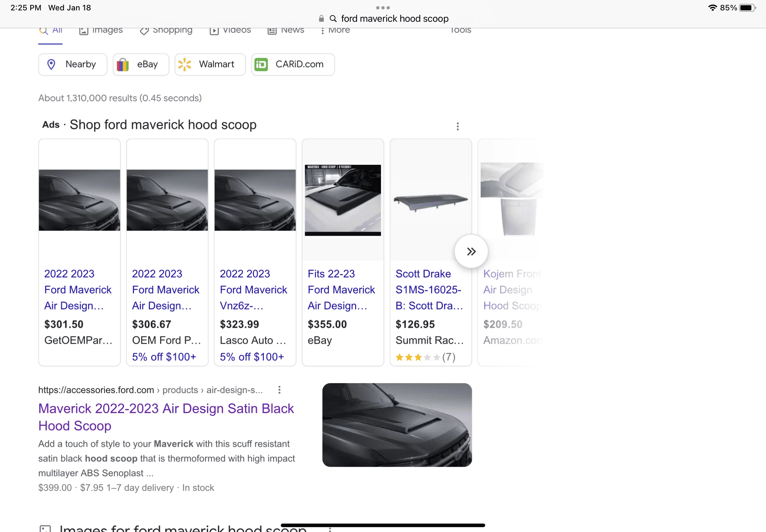Tap the $399.00 delivery info line
The image size is (766, 532).
click(126, 488)
